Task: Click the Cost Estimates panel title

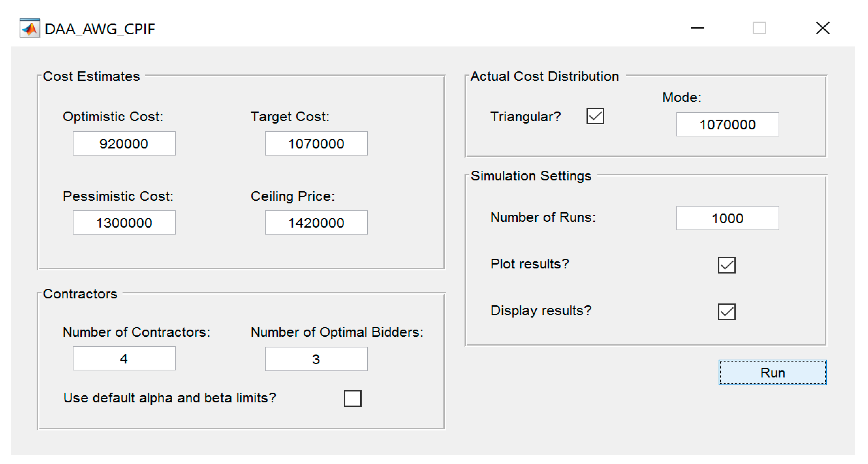Action: (x=91, y=76)
